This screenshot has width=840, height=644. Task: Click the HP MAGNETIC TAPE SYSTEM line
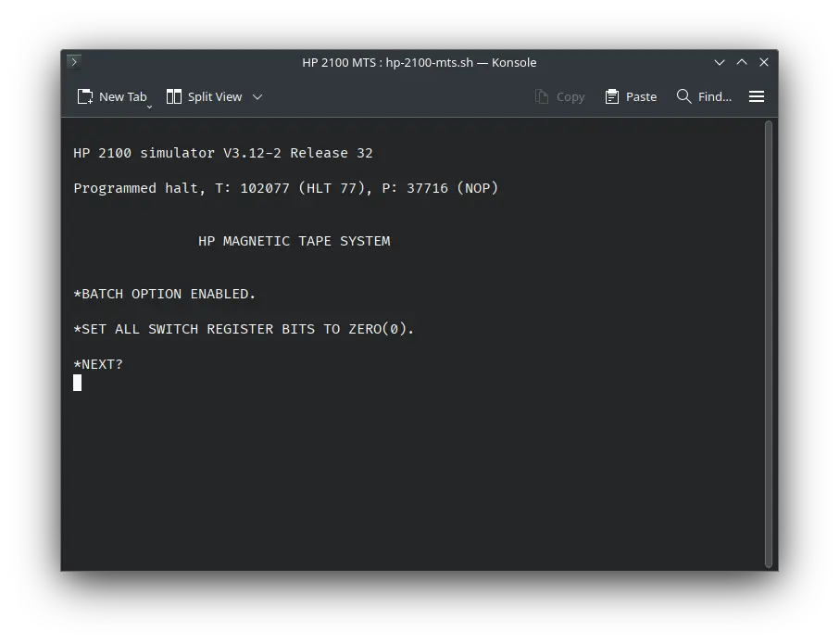(x=294, y=241)
